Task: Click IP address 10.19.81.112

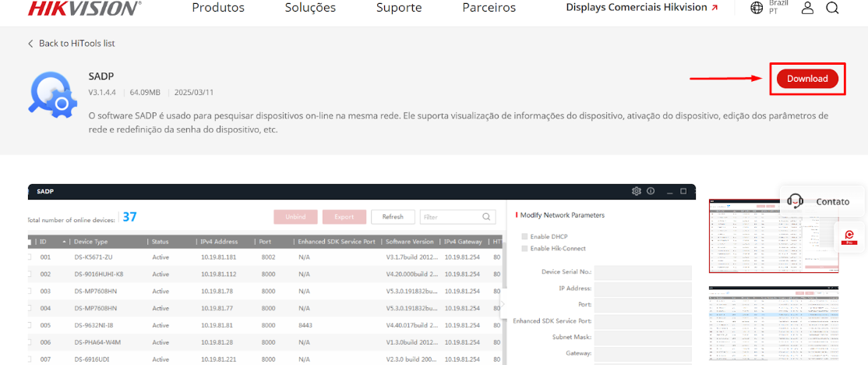Action: pyautogui.click(x=219, y=275)
